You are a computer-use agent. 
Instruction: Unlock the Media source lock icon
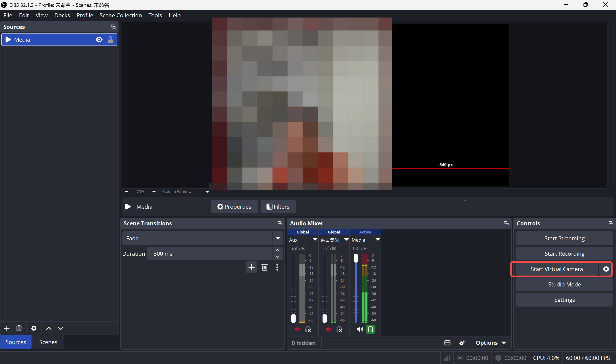coord(110,40)
